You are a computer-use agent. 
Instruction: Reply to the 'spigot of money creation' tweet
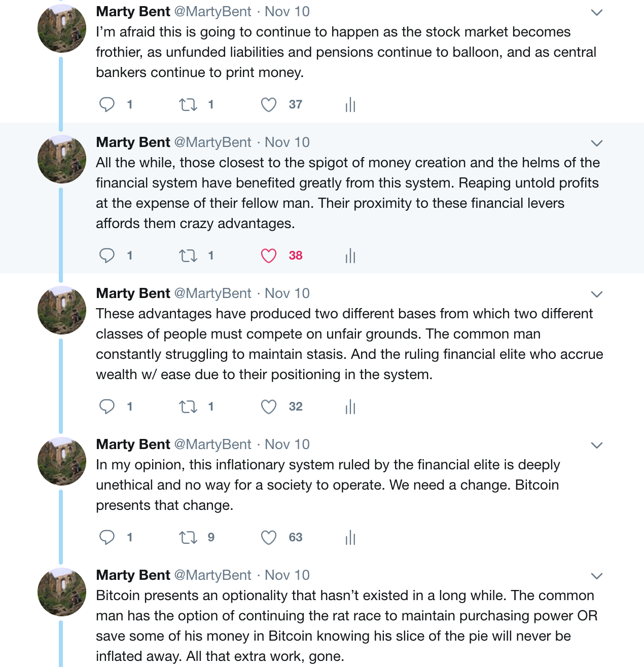click(107, 255)
